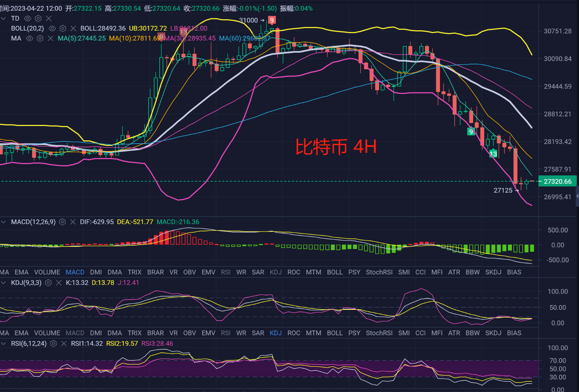Expand the side panel arrow at right edge

click(577, 196)
